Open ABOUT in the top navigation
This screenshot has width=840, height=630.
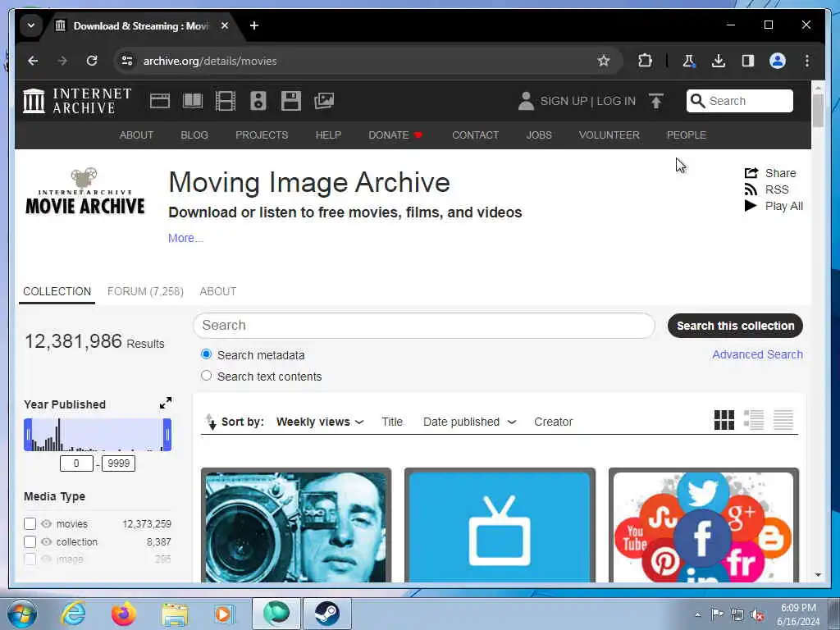point(136,135)
